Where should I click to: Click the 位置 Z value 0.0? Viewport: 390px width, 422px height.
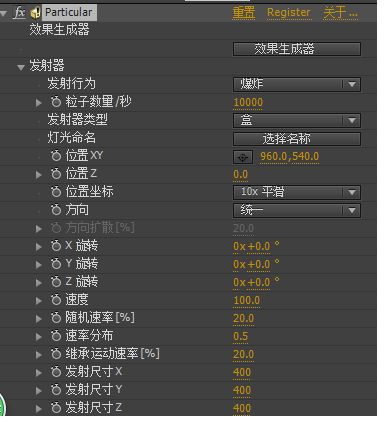241,174
